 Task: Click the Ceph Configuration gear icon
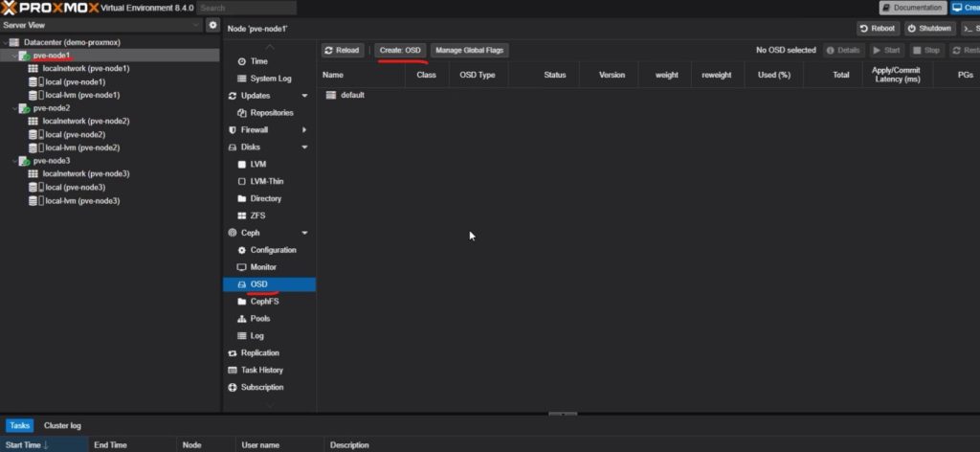coord(242,250)
